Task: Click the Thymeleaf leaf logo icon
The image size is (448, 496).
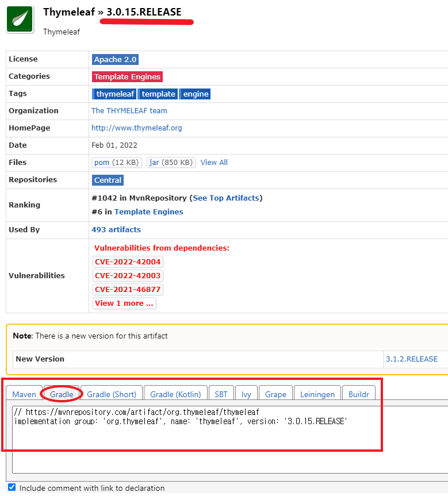Action: click(x=20, y=20)
